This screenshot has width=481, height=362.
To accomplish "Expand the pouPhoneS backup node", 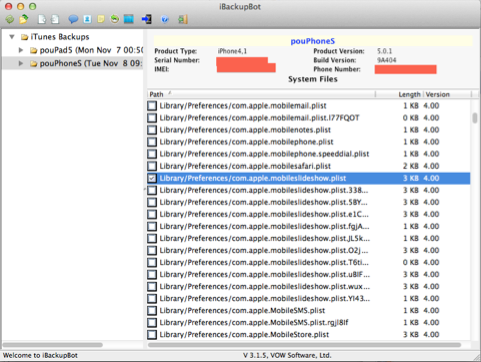I will (x=21, y=63).
